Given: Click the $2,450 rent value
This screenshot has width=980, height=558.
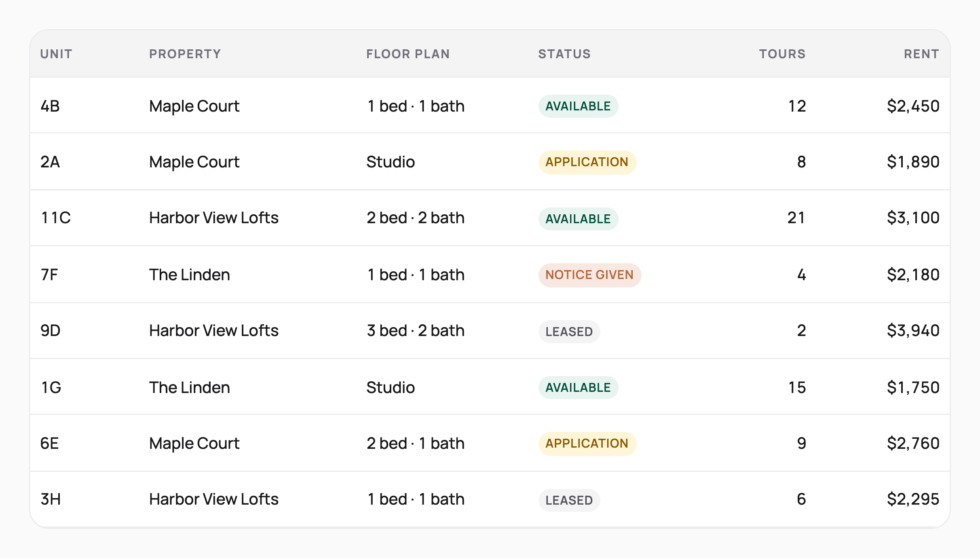Looking at the screenshot, I should pyautogui.click(x=913, y=106).
